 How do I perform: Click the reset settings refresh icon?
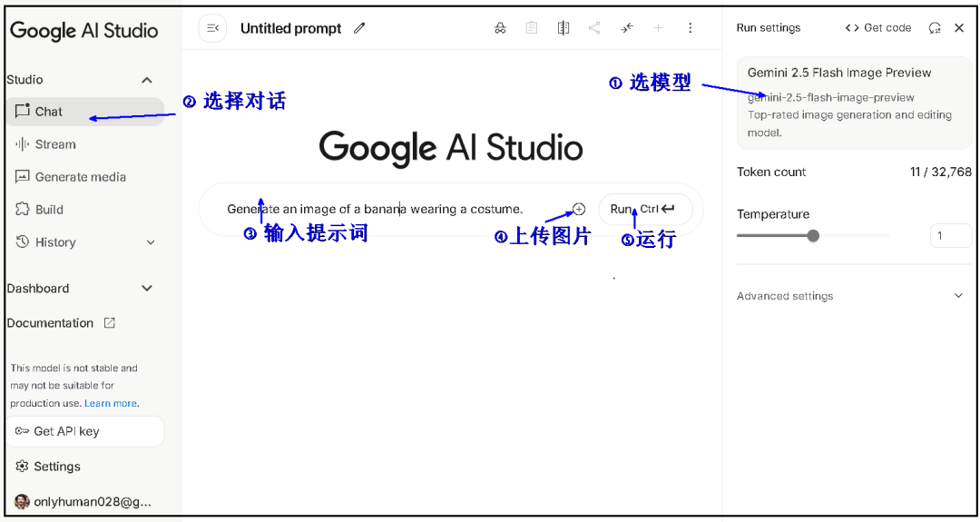[935, 28]
